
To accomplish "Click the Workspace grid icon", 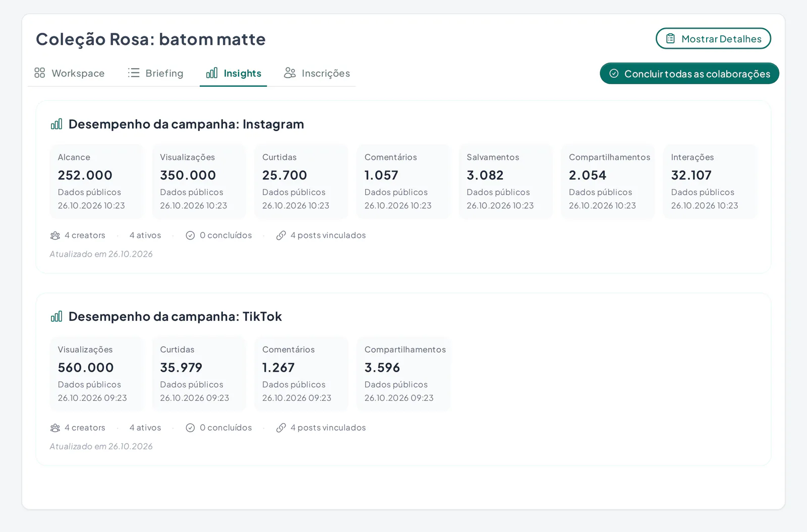I will [x=40, y=73].
